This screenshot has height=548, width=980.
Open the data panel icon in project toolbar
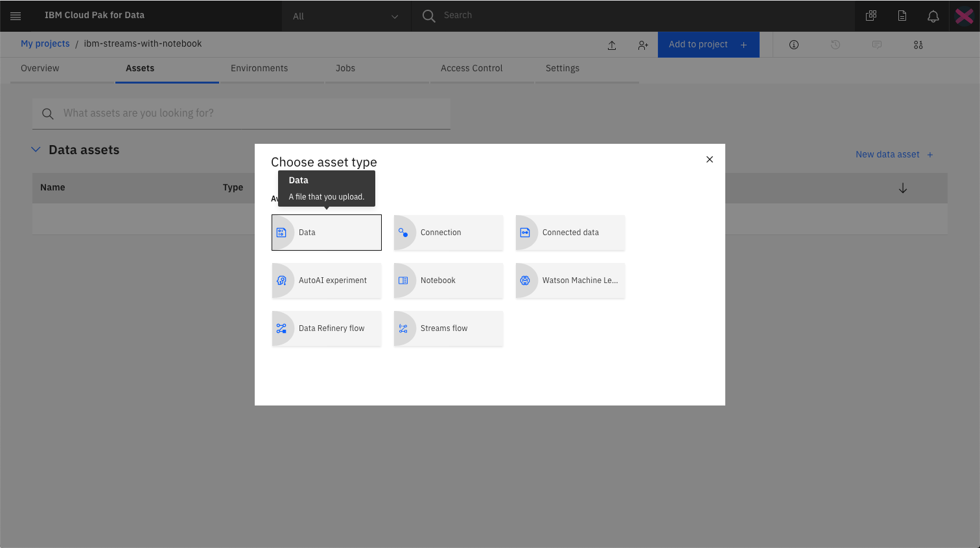point(918,45)
